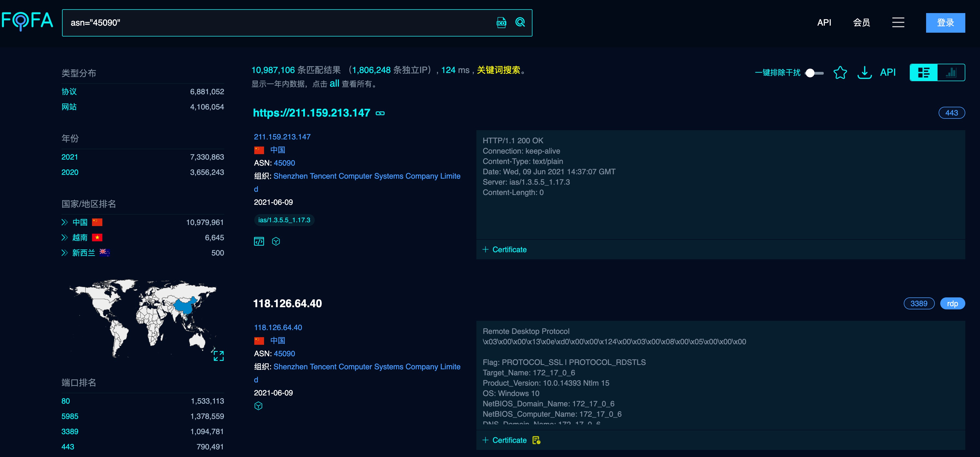
Task: Click API link beside download icon
Action: click(887, 72)
